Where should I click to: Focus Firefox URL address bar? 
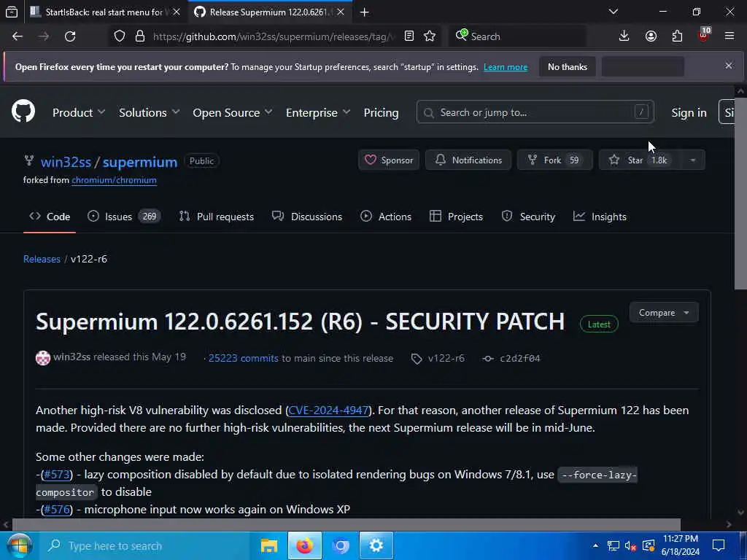(273, 36)
